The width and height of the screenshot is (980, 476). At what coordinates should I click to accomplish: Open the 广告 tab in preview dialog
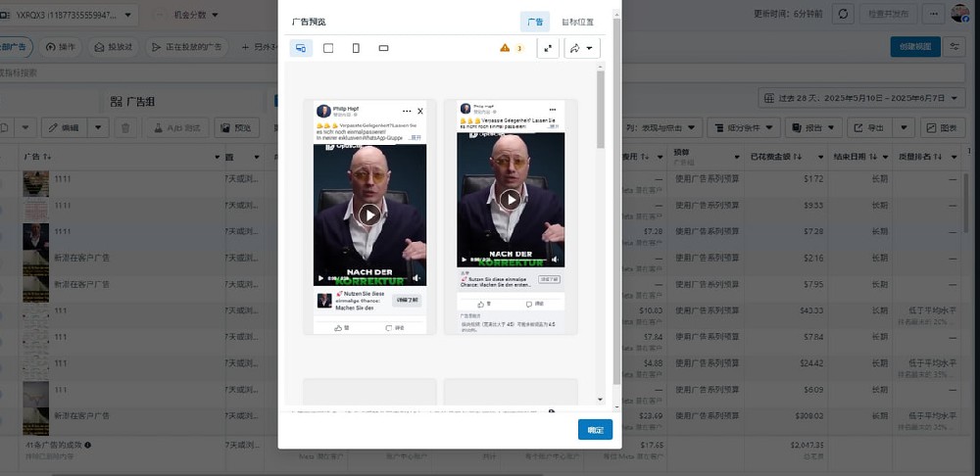tap(535, 22)
